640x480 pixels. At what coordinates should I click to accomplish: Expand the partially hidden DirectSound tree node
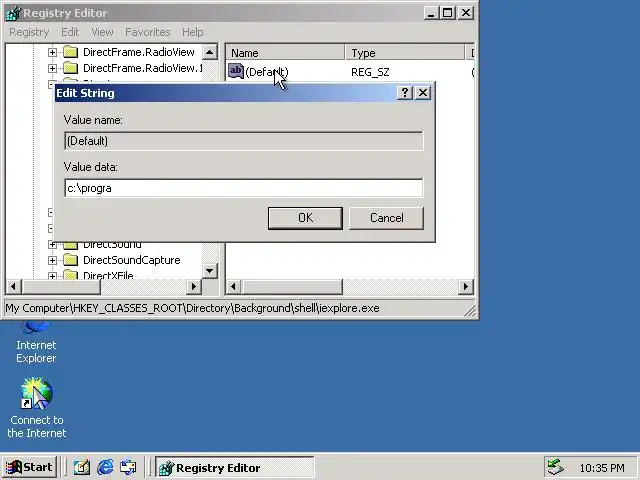point(52,244)
